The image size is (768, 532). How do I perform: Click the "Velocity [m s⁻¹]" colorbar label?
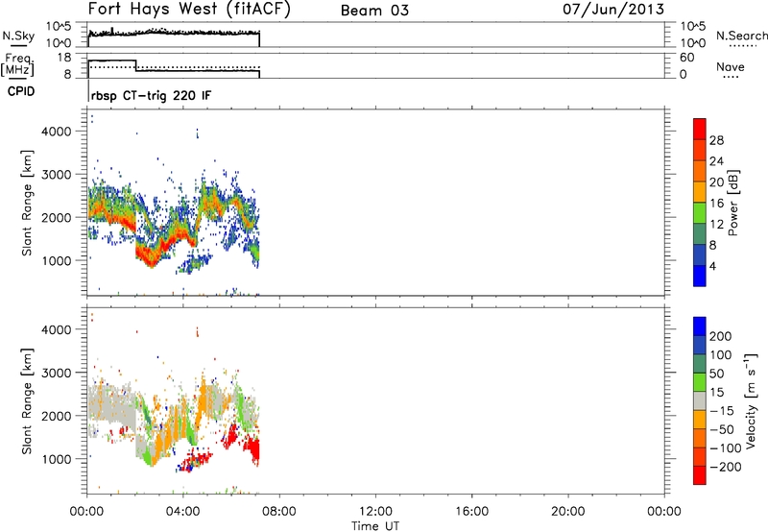tap(751, 400)
